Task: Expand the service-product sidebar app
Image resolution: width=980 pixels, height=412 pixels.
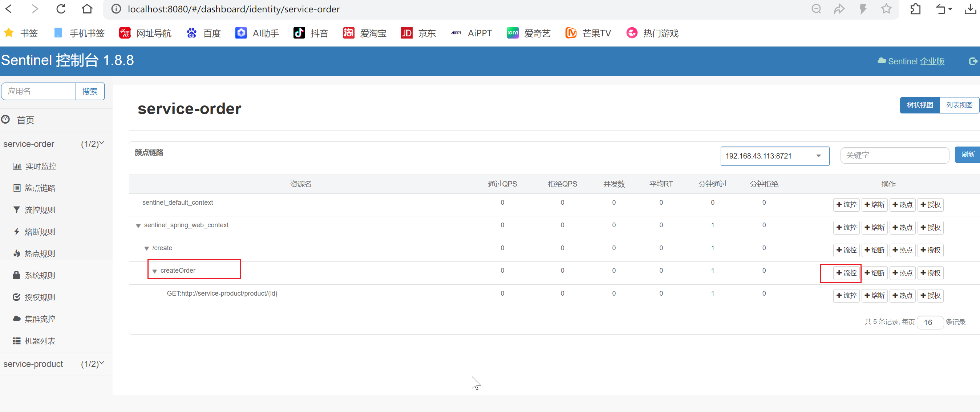Action: click(x=53, y=364)
